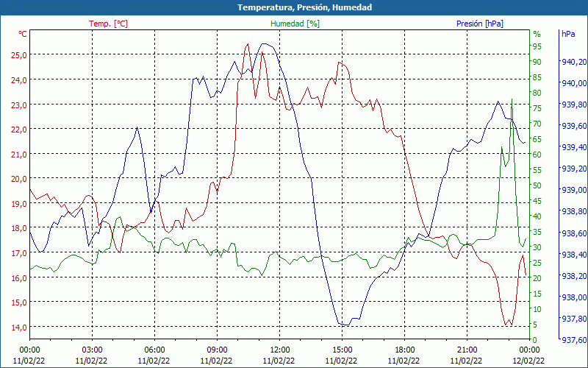This screenshot has height=368, width=588.
Task: Click temperature axis value "18,0"
Action: point(19,228)
